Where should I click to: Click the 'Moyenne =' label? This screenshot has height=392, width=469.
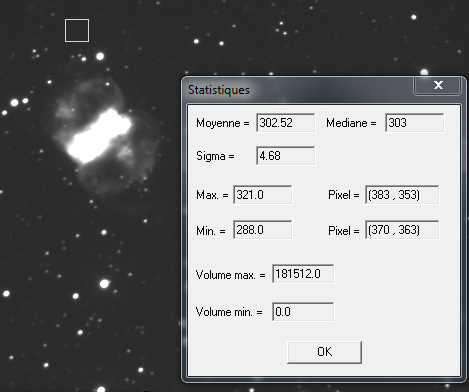click(x=223, y=123)
